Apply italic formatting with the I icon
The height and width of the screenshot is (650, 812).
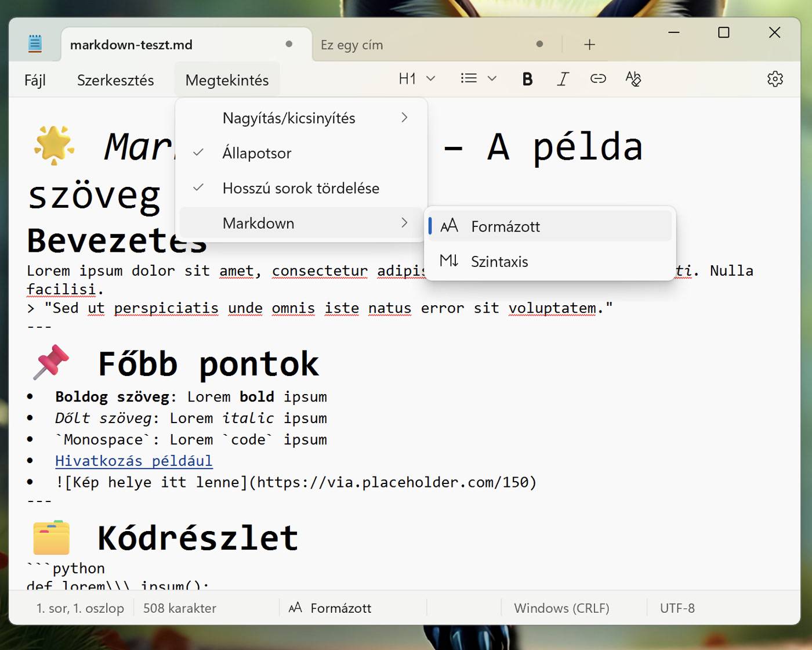point(563,79)
